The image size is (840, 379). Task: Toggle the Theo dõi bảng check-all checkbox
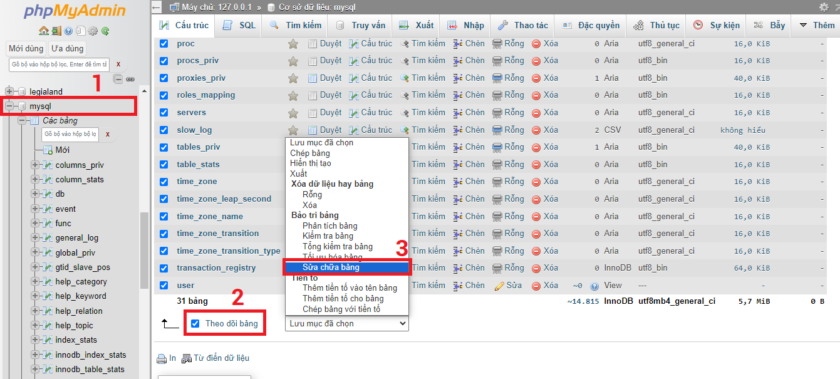pyautogui.click(x=195, y=323)
